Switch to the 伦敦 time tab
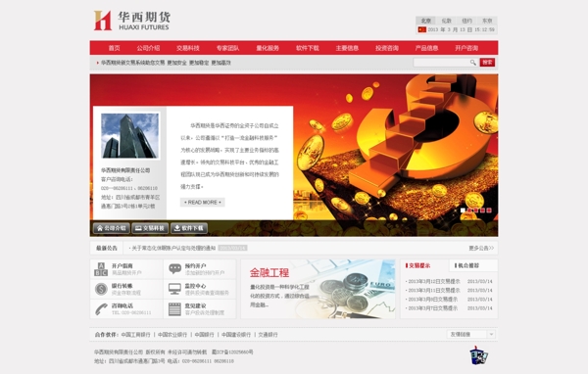588x374 pixels. click(446, 21)
